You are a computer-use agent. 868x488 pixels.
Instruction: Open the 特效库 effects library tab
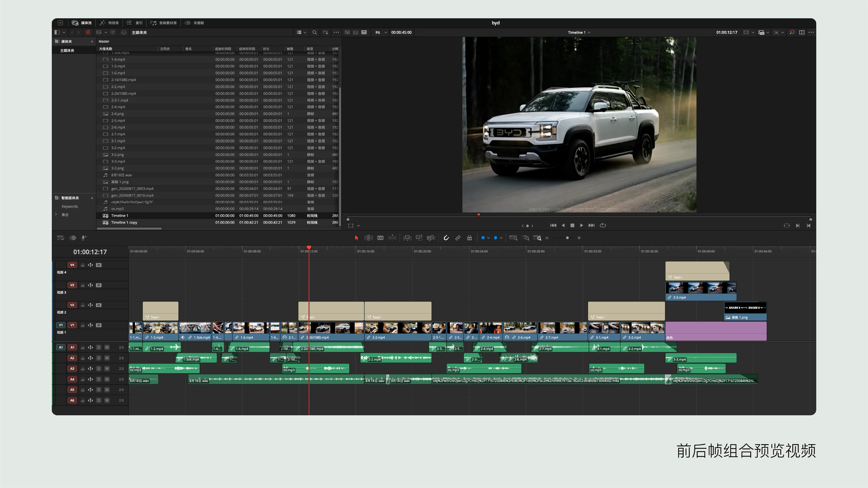(109, 23)
